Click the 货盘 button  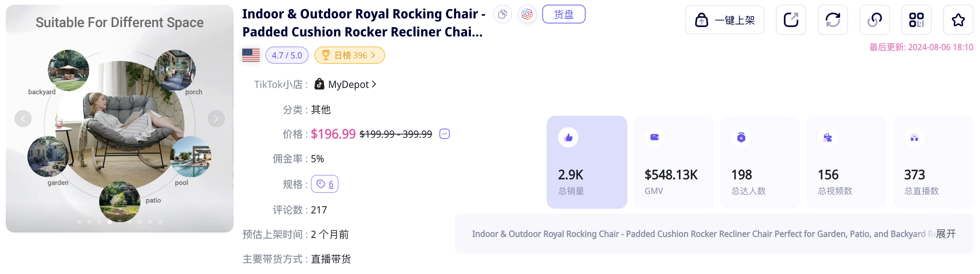[x=564, y=14]
